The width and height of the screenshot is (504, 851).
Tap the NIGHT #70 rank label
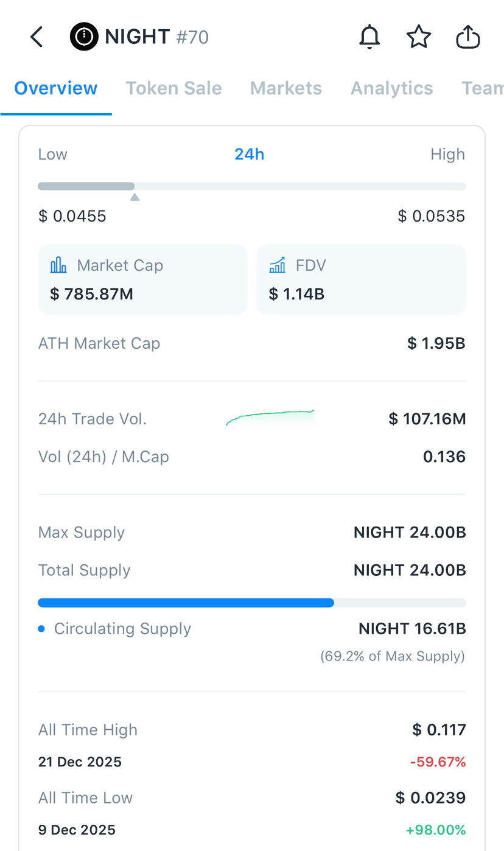192,37
